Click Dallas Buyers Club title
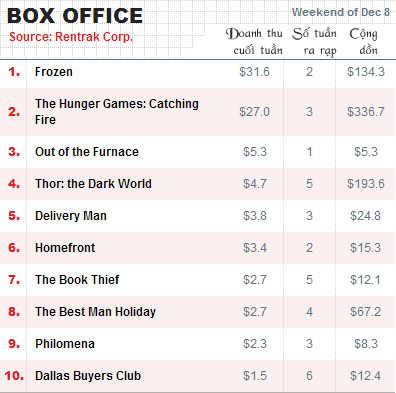The width and height of the screenshot is (396, 393). [88, 376]
